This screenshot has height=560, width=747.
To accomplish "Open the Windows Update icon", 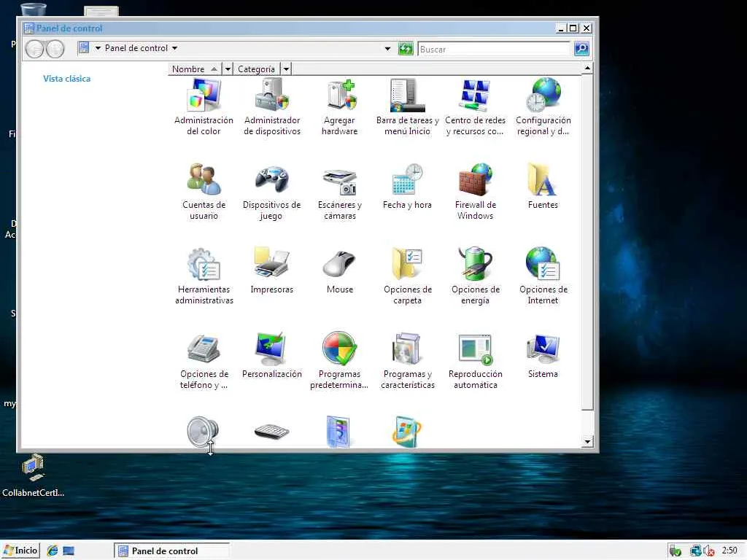I will coord(407,432).
